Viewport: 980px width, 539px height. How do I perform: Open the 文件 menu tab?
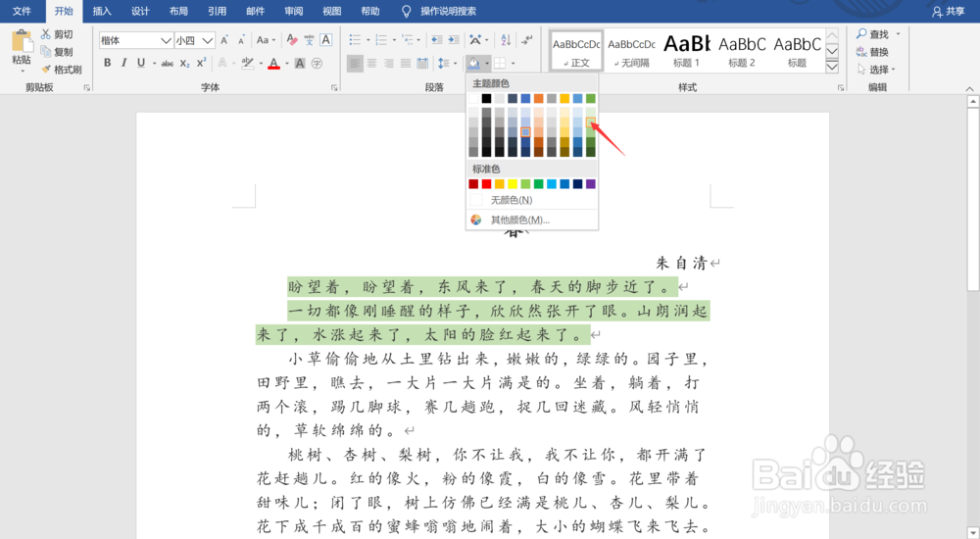[22, 11]
